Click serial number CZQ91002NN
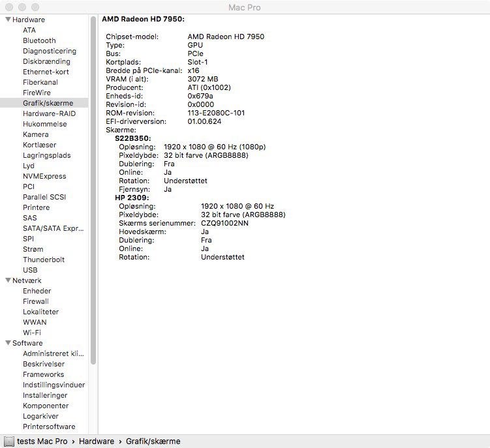This screenshot has height=448, width=490. 224,223
